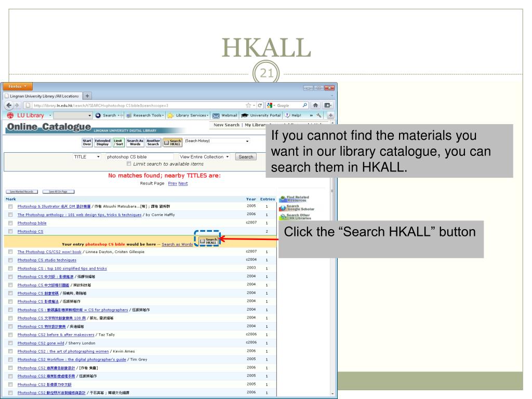532x399 pixels.
Task: Open Photoshop CS2 Workflow title link
Action: coord(72,360)
